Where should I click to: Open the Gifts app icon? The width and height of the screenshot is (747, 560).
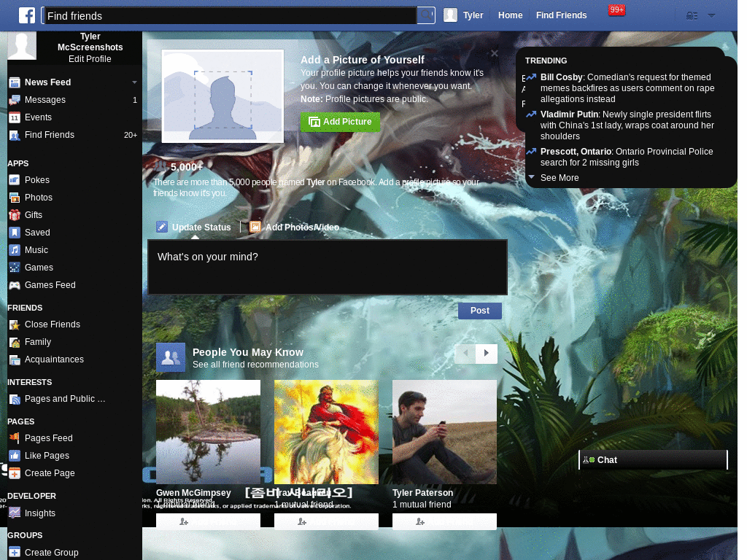pyautogui.click(x=15, y=215)
